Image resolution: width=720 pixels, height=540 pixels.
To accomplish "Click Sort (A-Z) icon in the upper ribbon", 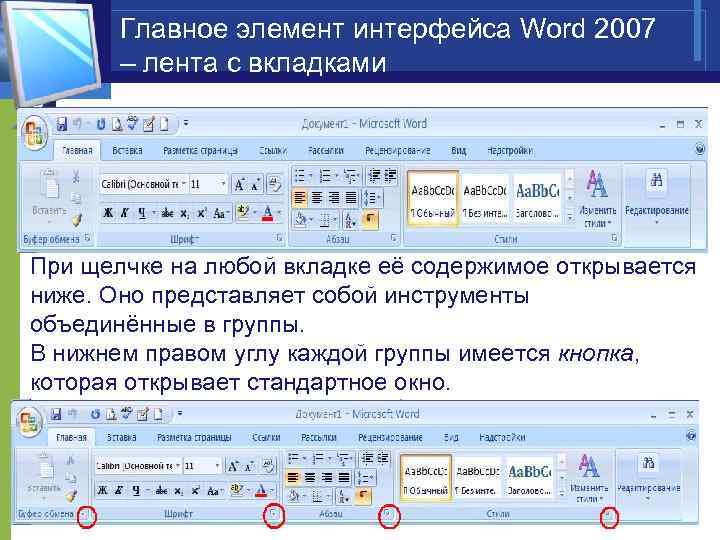I will [350, 220].
